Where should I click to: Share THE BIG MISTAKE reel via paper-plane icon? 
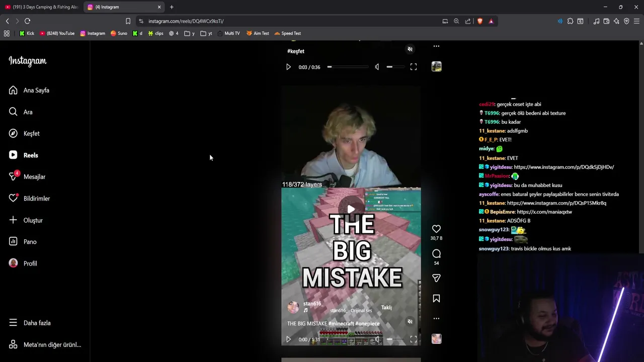[436, 278]
